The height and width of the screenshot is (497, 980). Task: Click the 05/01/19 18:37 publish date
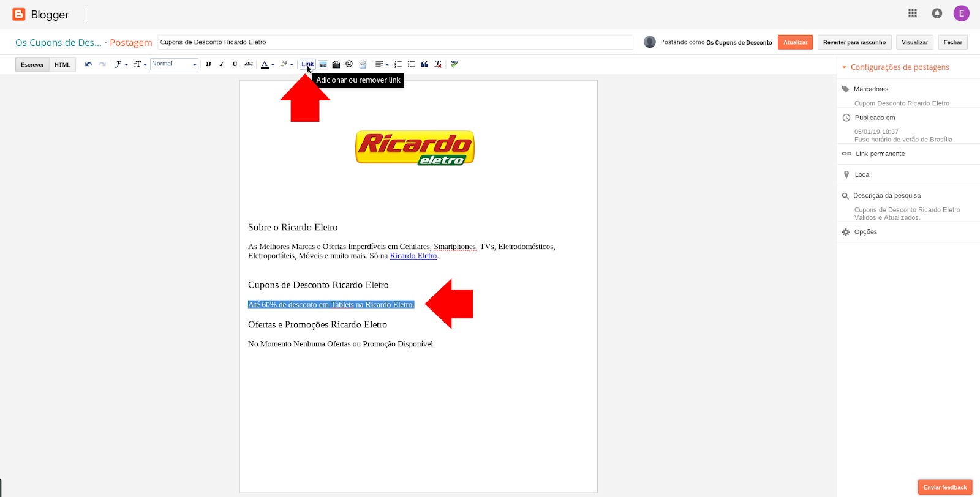(876, 132)
